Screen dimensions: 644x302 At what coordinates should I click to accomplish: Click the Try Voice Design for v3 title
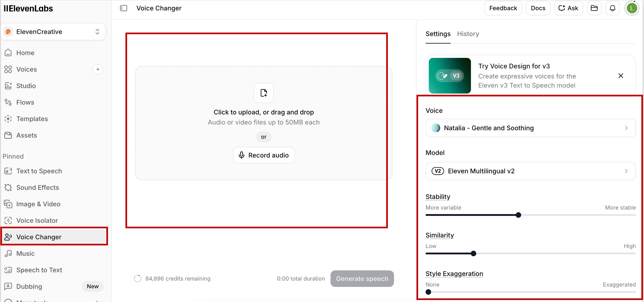[x=514, y=66]
